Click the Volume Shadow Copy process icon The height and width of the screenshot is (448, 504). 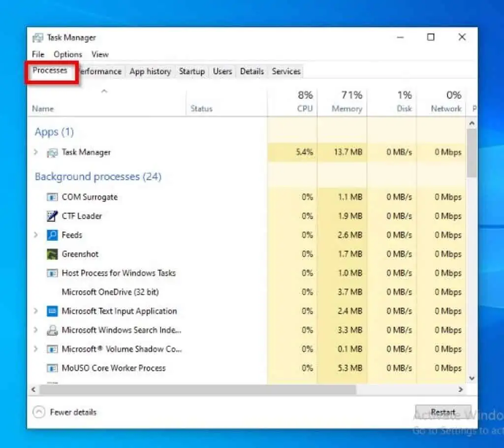click(x=52, y=349)
